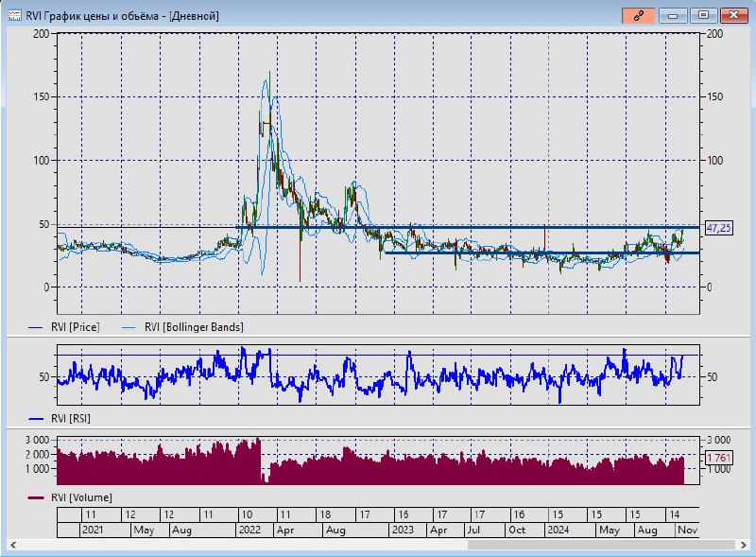Select the RVI [Price] legend entry

(x=64, y=327)
